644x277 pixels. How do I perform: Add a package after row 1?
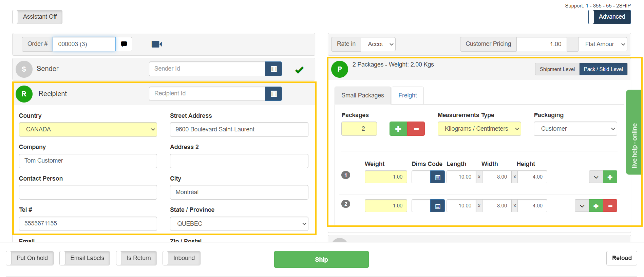coord(610,177)
